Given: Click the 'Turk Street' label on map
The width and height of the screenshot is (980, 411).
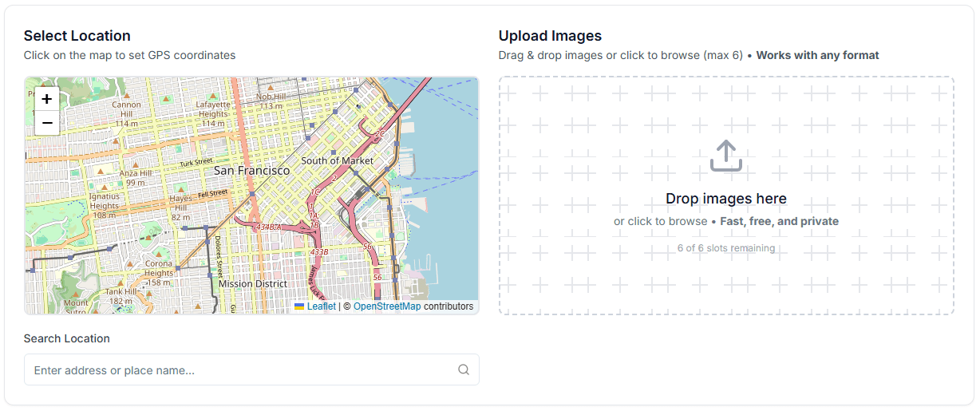Looking at the screenshot, I should [196, 163].
